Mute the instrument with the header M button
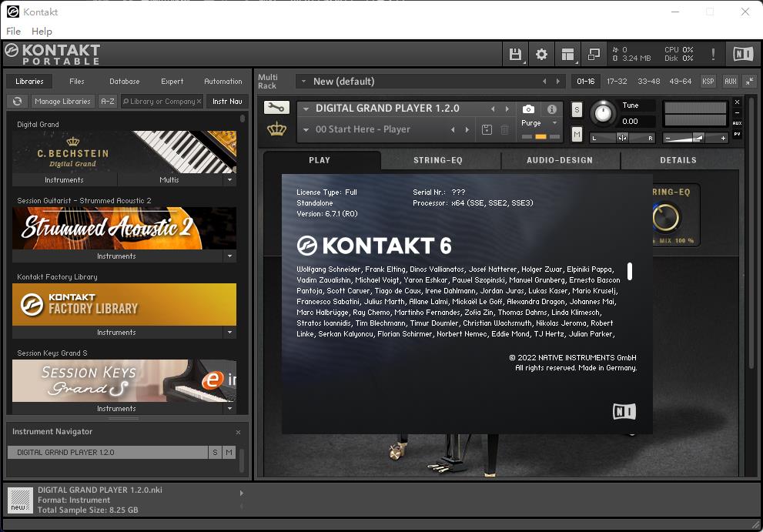Viewport: 763px width, 532px height. click(577, 135)
